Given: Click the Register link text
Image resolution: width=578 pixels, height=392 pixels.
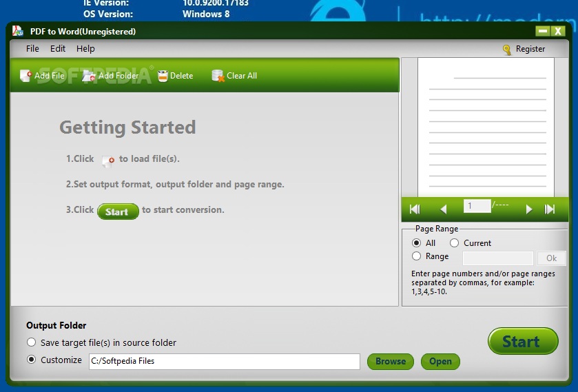Looking at the screenshot, I should [x=530, y=49].
